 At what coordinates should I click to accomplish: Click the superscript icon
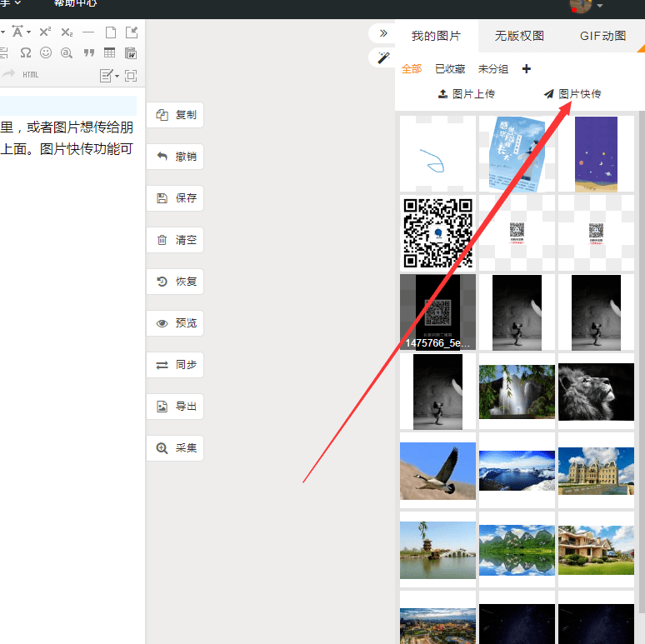coord(45,32)
